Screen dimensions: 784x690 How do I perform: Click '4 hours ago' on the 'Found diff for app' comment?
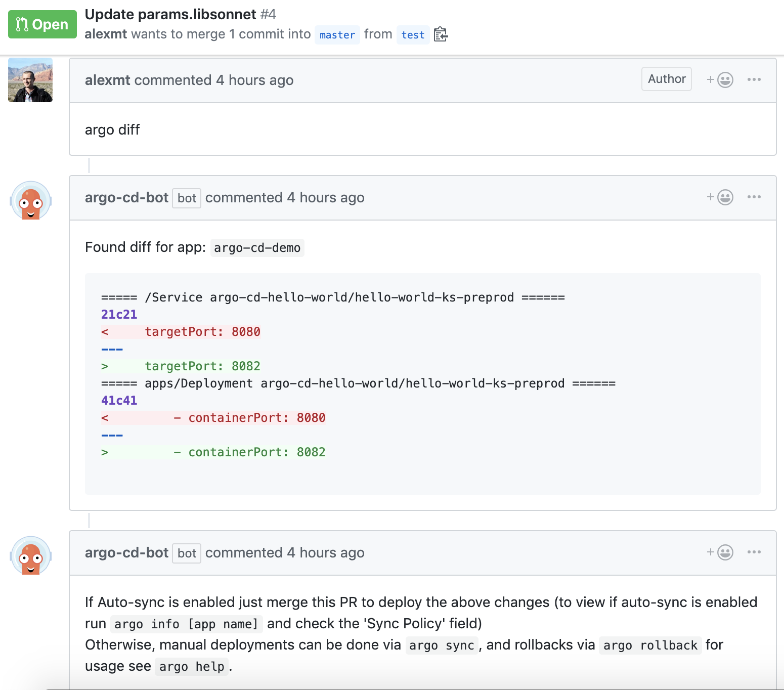pos(325,197)
